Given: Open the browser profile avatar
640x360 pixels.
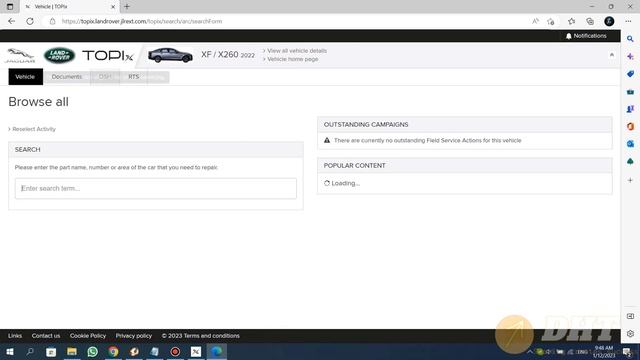Looking at the screenshot, I should point(609,21).
